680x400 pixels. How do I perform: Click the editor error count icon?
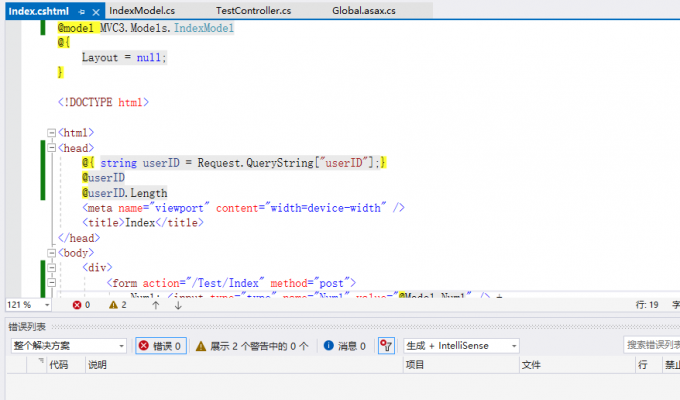pyautogui.click(x=77, y=305)
